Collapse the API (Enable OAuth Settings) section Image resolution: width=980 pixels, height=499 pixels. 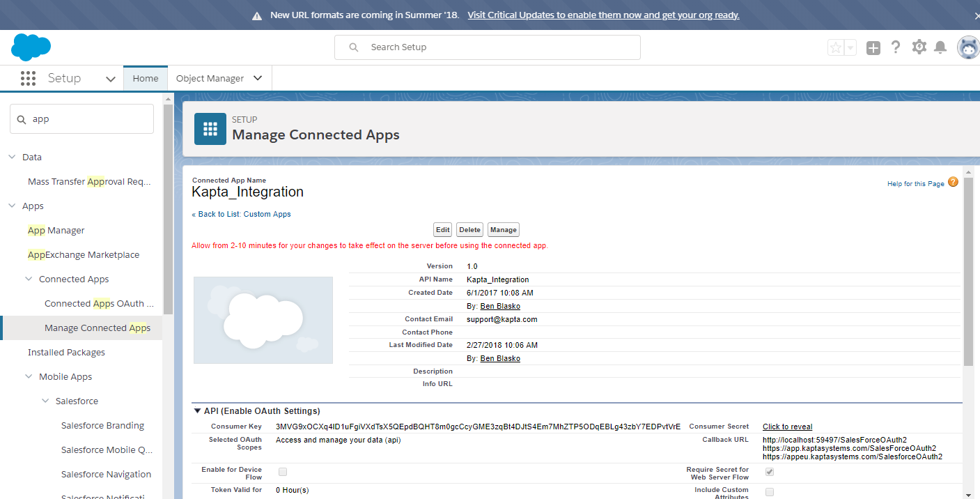(x=197, y=411)
